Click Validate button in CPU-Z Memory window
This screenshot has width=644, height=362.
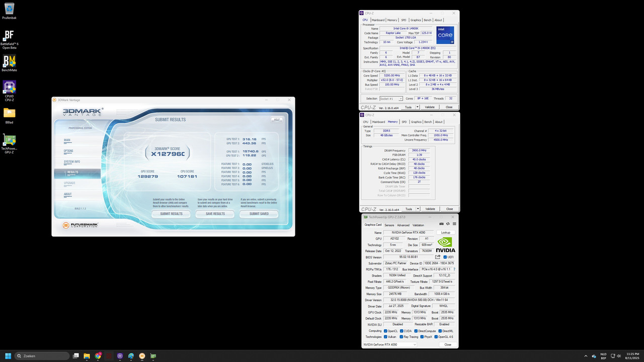[430, 209]
